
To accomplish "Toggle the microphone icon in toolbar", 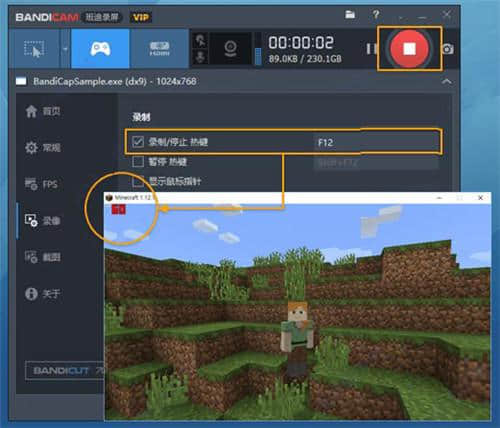I will 200,57.
